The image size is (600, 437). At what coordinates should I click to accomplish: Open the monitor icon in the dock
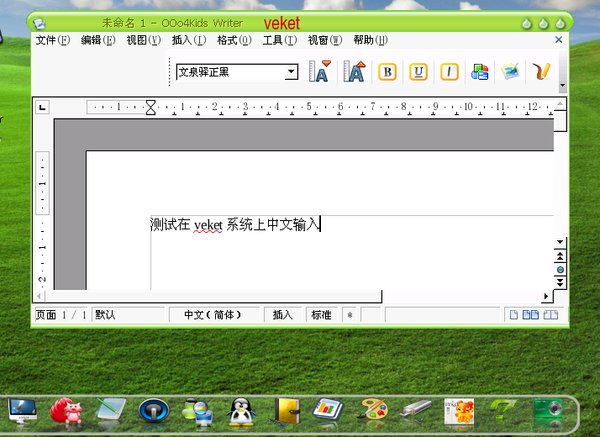click(22, 411)
